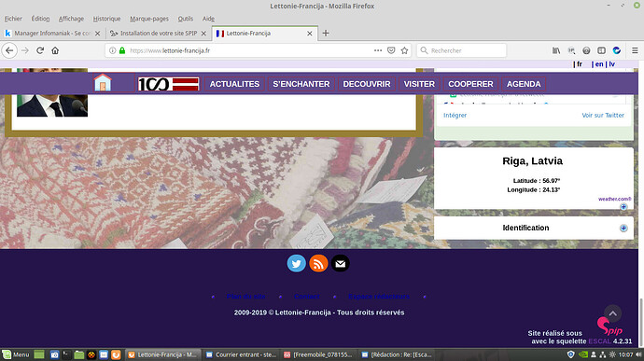Image resolution: width=644 pixels, height=361 pixels.
Task: Open the Library icon in the toolbar
Action: click(x=556, y=50)
